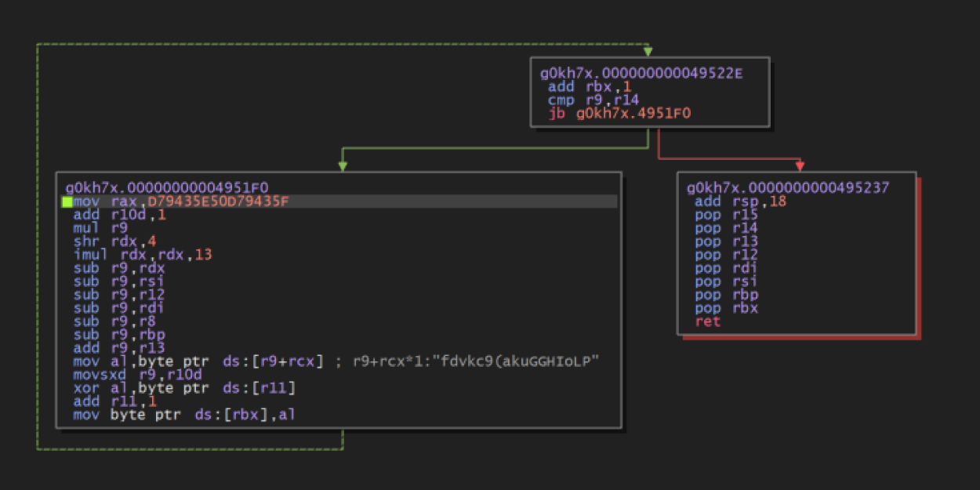Click the 'sub r9,rsi' instruction
Image resolution: width=980 pixels, height=490 pixels.
tap(119, 281)
